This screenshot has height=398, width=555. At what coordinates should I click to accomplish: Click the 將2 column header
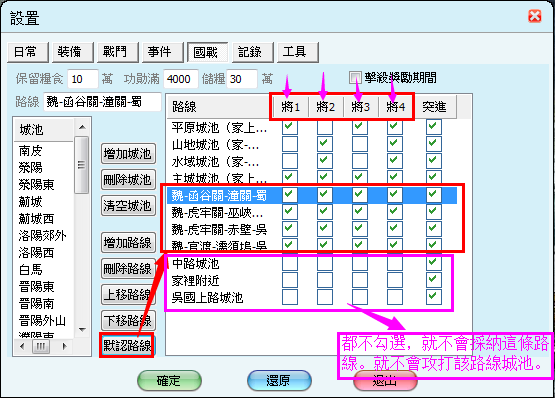[325, 107]
